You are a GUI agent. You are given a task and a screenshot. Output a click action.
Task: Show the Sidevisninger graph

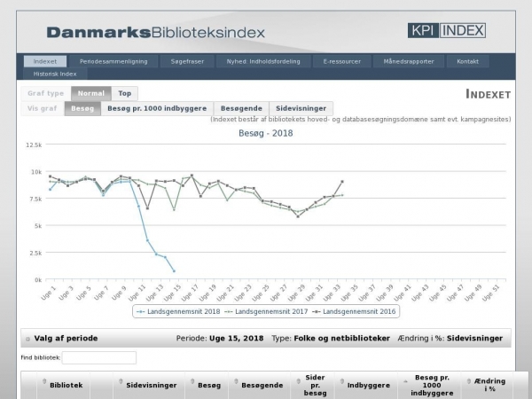[x=301, y=108]
